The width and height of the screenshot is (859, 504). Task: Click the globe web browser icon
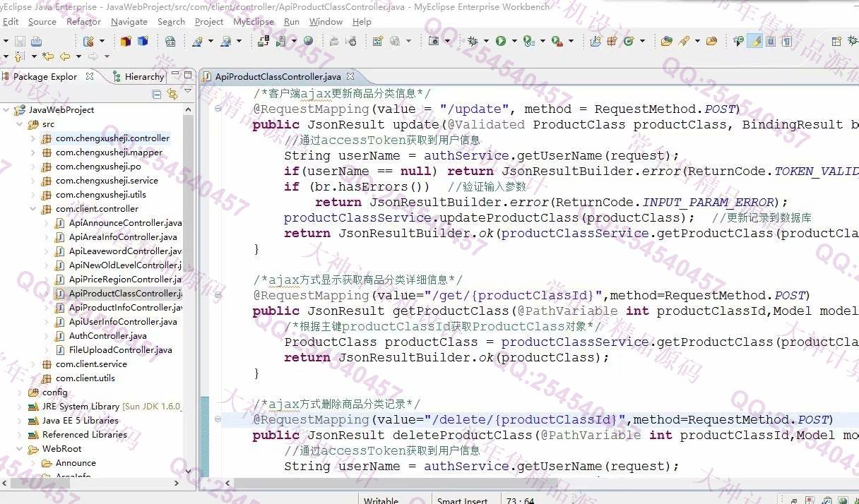coord(308,41)
